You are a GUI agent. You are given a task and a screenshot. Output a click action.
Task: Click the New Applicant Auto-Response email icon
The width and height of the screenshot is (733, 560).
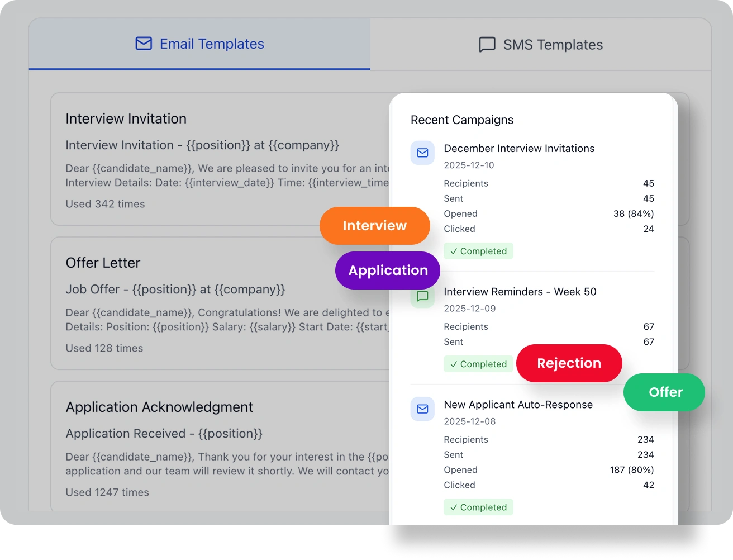tap(422, 409)
